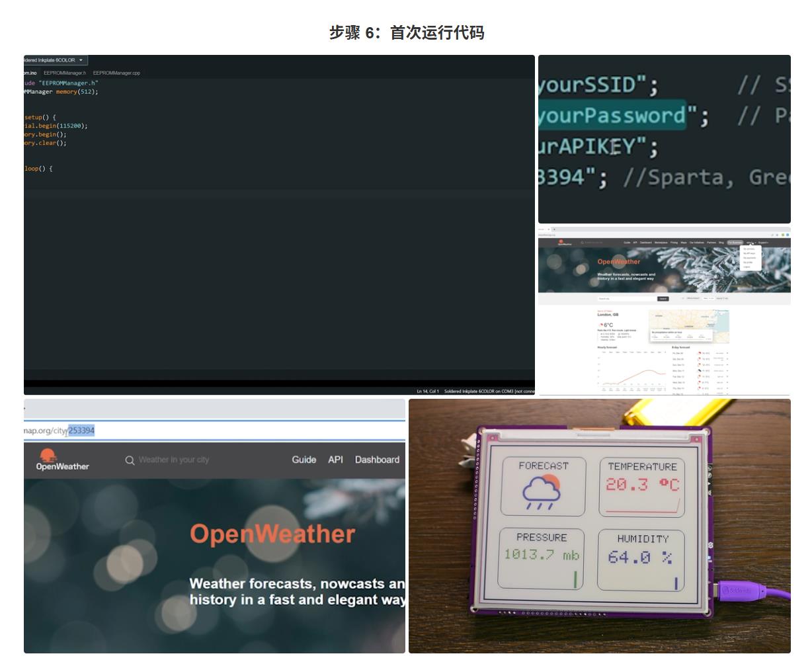Click the black Search button in the homepage thumbnail
This screenshot has height=660, width=812.
pyautogui.click(x=663, y=299)
